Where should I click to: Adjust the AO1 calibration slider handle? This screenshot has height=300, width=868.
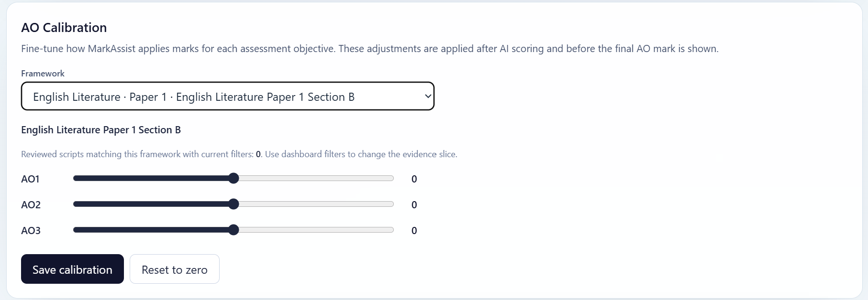tap(233, 178)
